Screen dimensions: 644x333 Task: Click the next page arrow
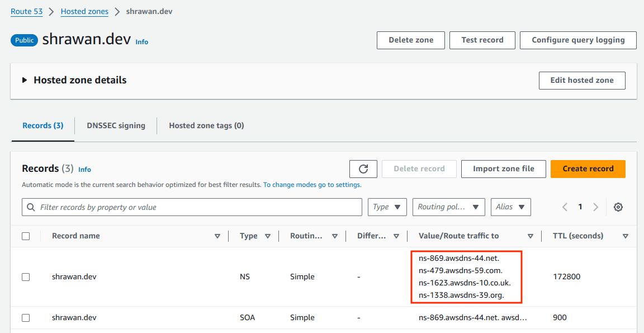point(596,207)
